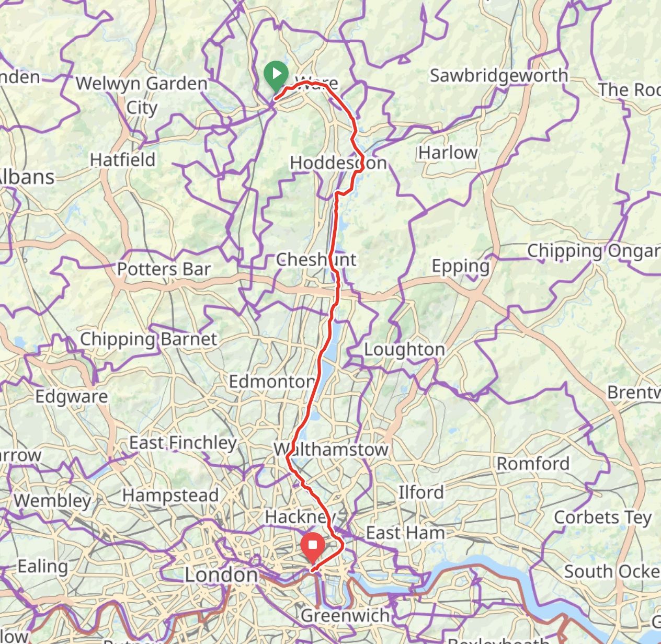Select the Epping label
661x644 pixels.
(461, 267)
